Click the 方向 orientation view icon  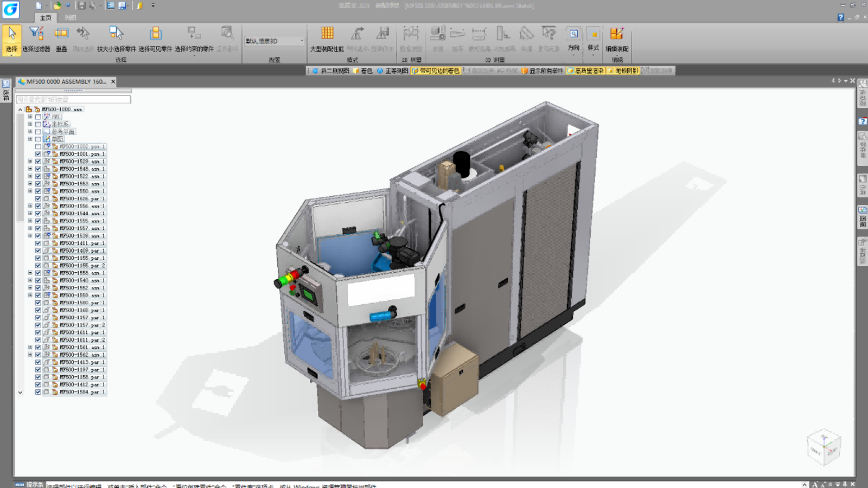coord(573,40)
